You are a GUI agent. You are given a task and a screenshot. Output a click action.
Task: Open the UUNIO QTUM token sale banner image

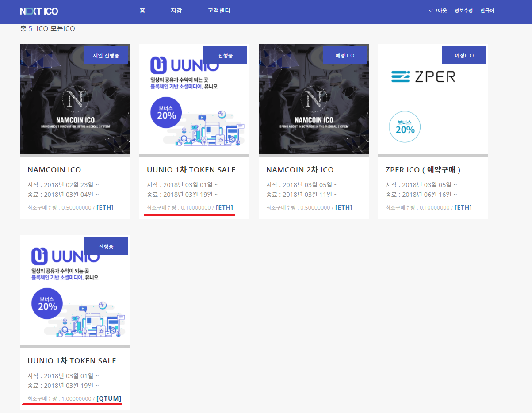[x=75, y=290]
